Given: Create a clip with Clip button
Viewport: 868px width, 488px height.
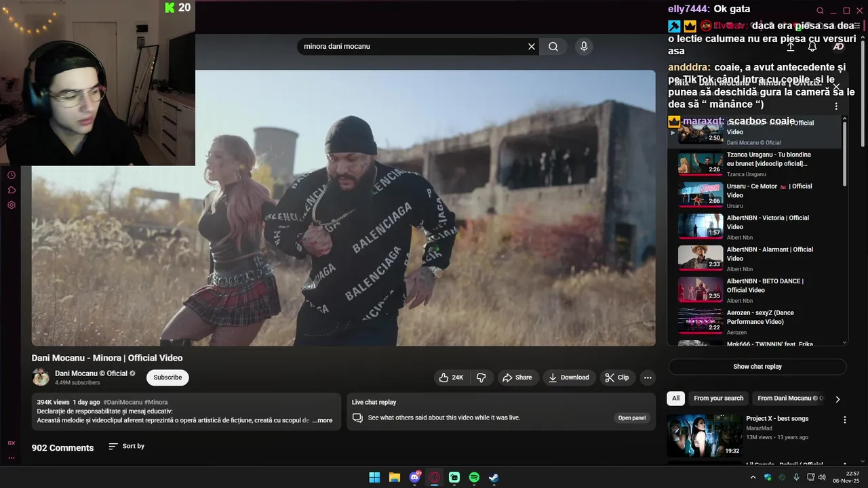Looking at the screenshot, I should pyautogui.click(x=617, y=378).
